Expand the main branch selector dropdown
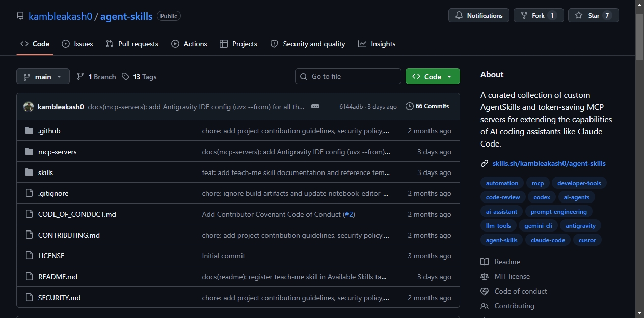644x318 pixels. point(43,77)
